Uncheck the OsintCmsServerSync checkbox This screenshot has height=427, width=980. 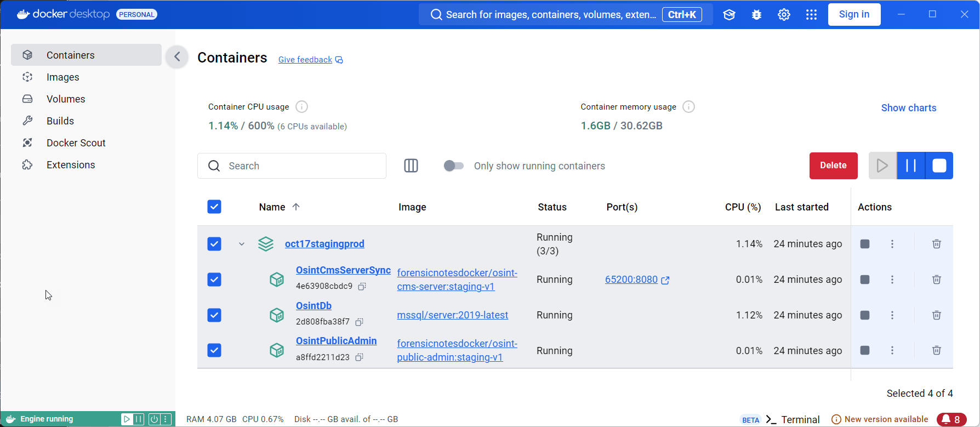(x=214, y=280)
